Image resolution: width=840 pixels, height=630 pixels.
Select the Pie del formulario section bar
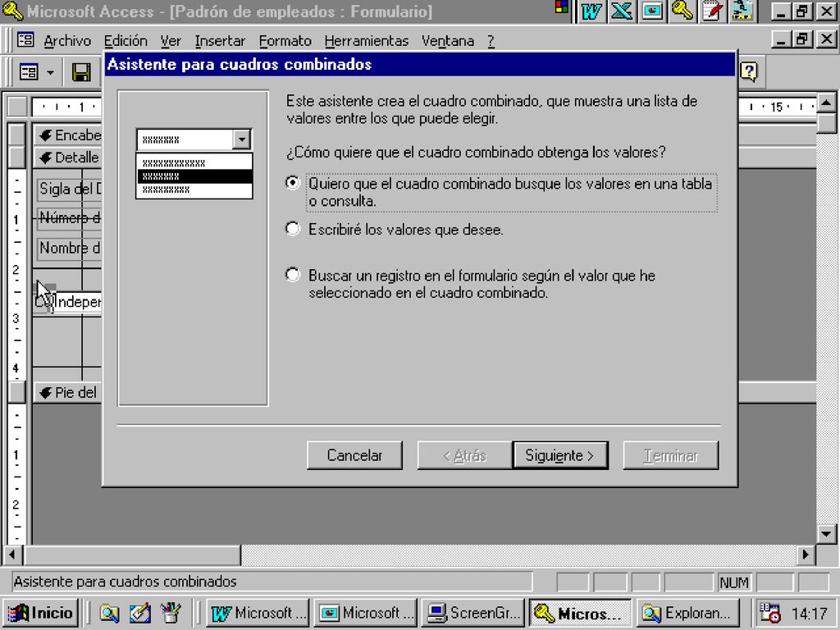tap(67, 392)
